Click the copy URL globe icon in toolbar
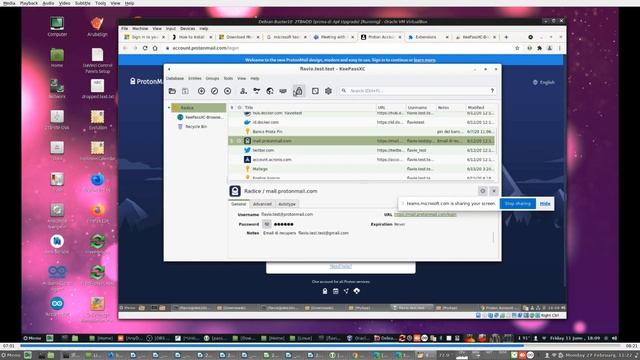640x360 pixels. coord(270,91)
